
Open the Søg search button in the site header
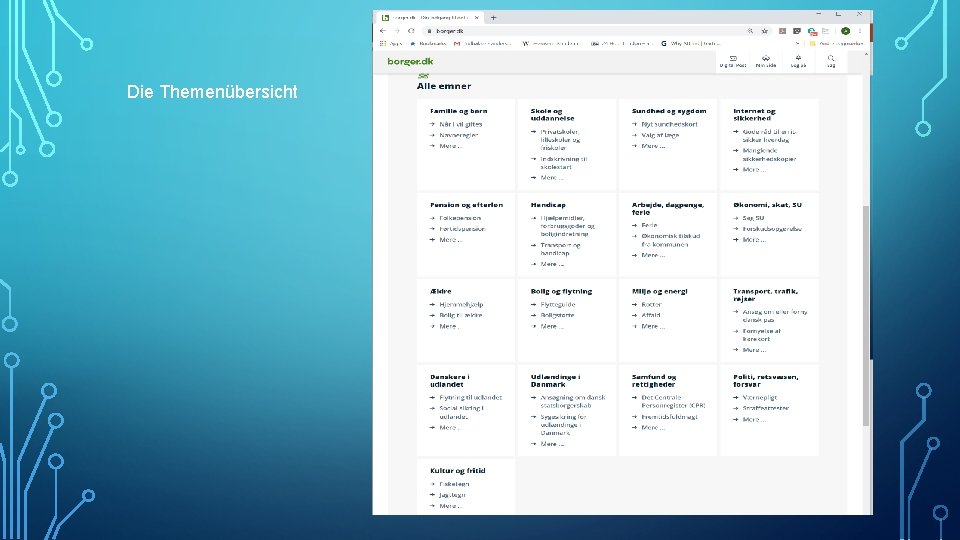pos(831,61)
